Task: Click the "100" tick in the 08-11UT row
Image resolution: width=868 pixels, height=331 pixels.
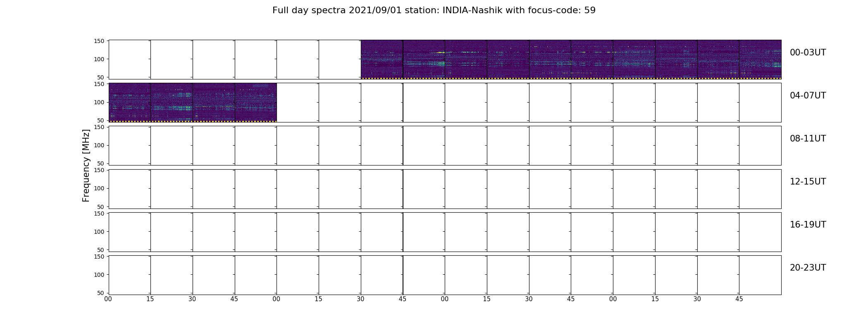Action: click(99, 145)
